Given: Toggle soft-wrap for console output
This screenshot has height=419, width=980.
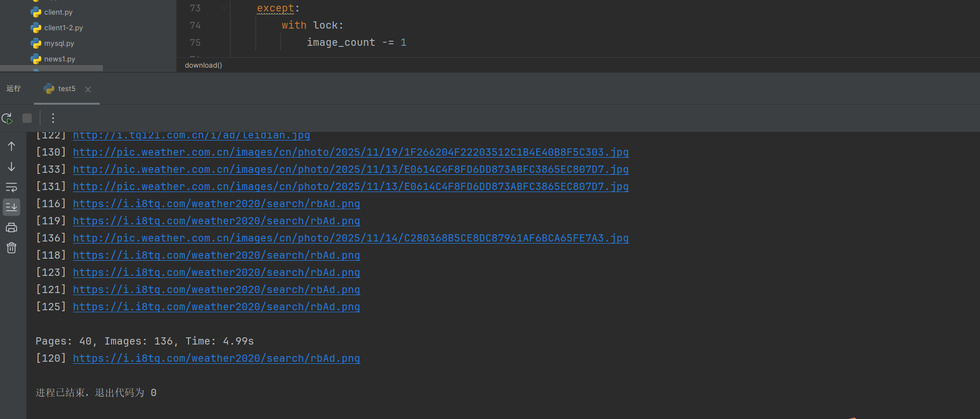Looking at the screenshot, I should pyautogui.click(x=11, y=187).
